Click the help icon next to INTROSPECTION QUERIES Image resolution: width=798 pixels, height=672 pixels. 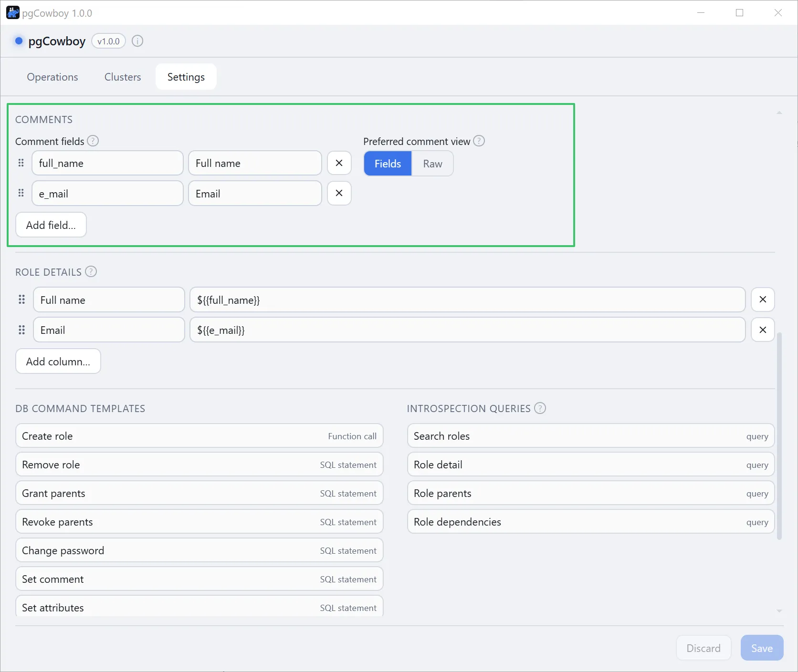(540, 408)
